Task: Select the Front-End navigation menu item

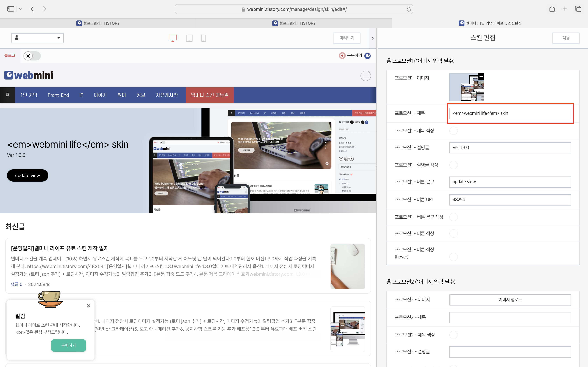Action: click(x=58, y=95)
